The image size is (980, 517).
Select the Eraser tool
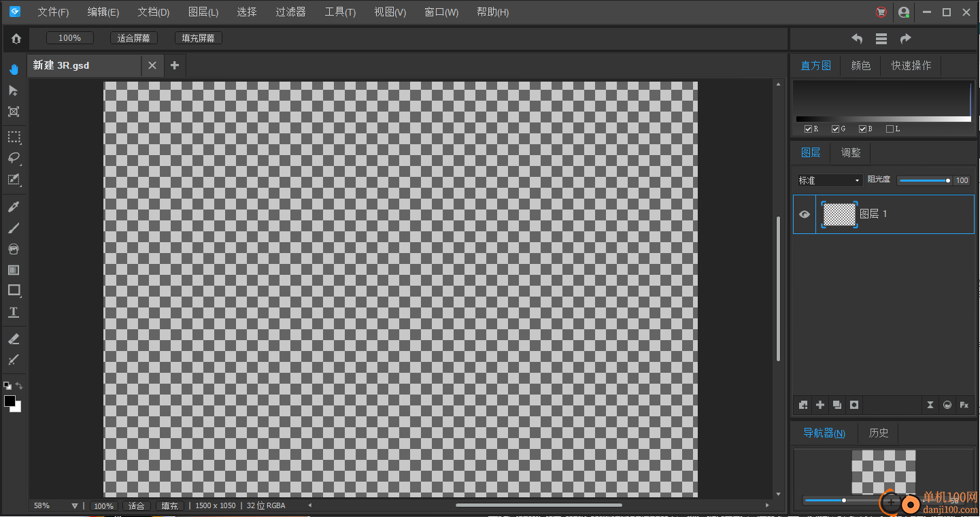tap(14, 339)
